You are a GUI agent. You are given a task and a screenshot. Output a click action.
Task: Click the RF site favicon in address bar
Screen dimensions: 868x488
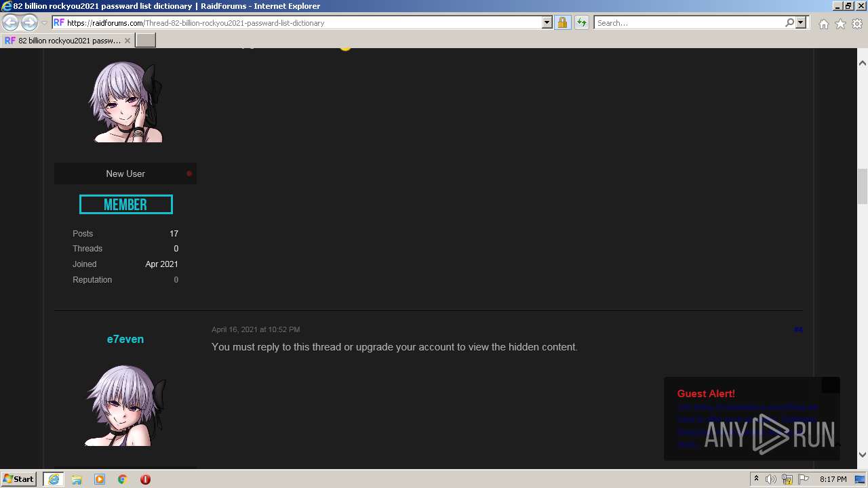pyautogui.click(x=59, y=22)
